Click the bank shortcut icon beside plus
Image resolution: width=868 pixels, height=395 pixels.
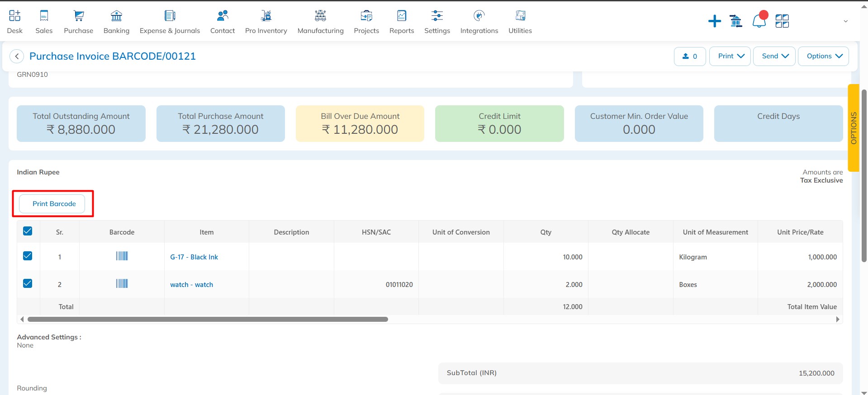click(x=736, y=21)
